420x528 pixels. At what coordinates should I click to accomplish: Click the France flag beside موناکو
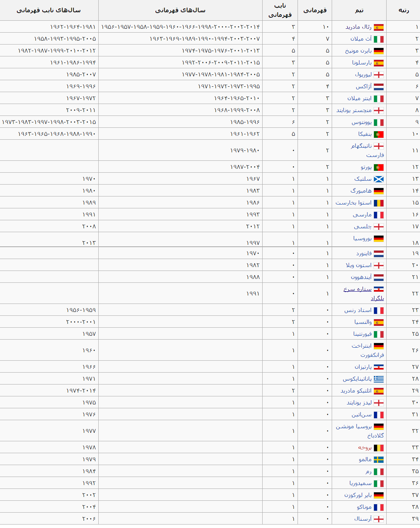coord(379,507)
